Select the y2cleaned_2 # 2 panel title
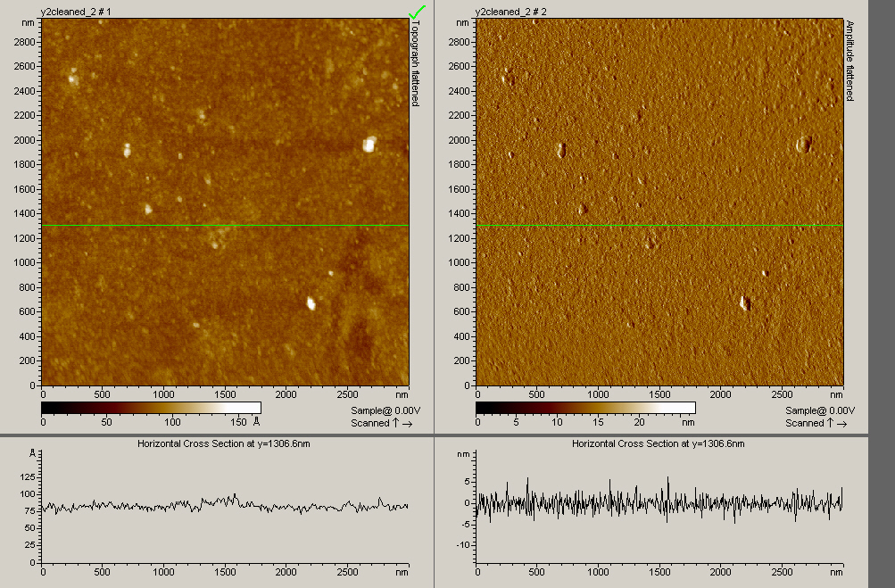895x588 pixels. (x=511, y=12)
